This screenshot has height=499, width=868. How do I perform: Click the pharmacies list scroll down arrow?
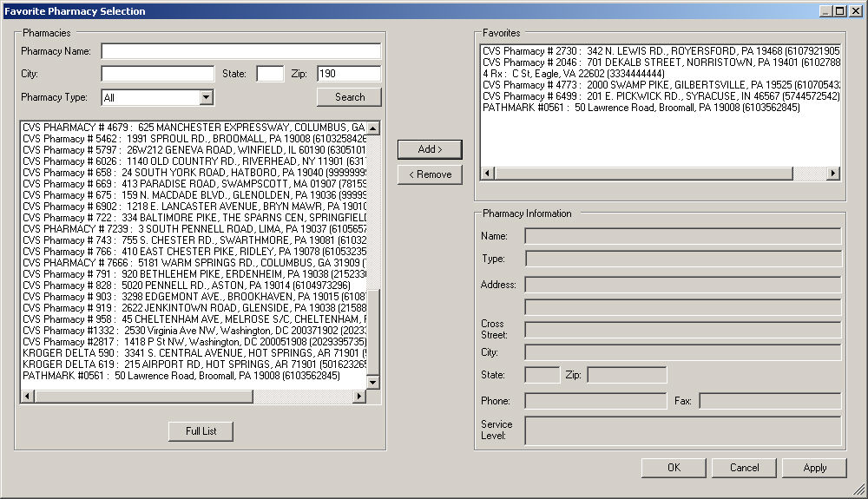[373, 382]
